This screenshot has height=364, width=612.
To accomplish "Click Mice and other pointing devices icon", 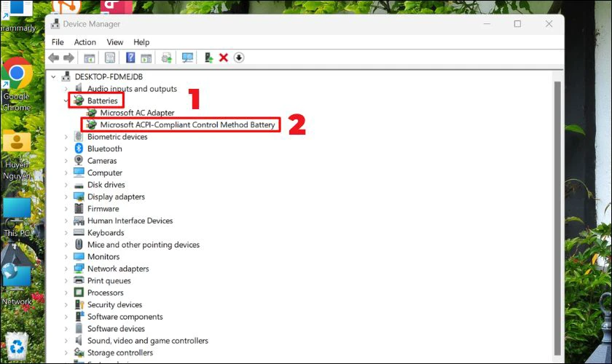I will [x=79, y=245].
